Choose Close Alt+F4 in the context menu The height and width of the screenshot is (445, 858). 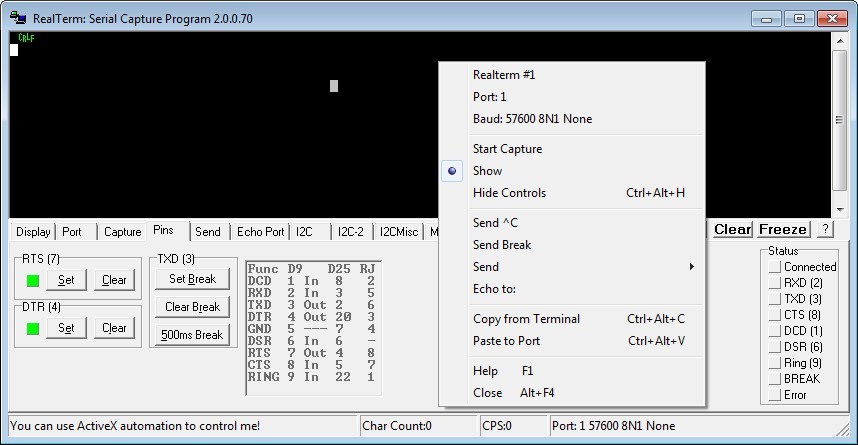click(x=572, y=392)
